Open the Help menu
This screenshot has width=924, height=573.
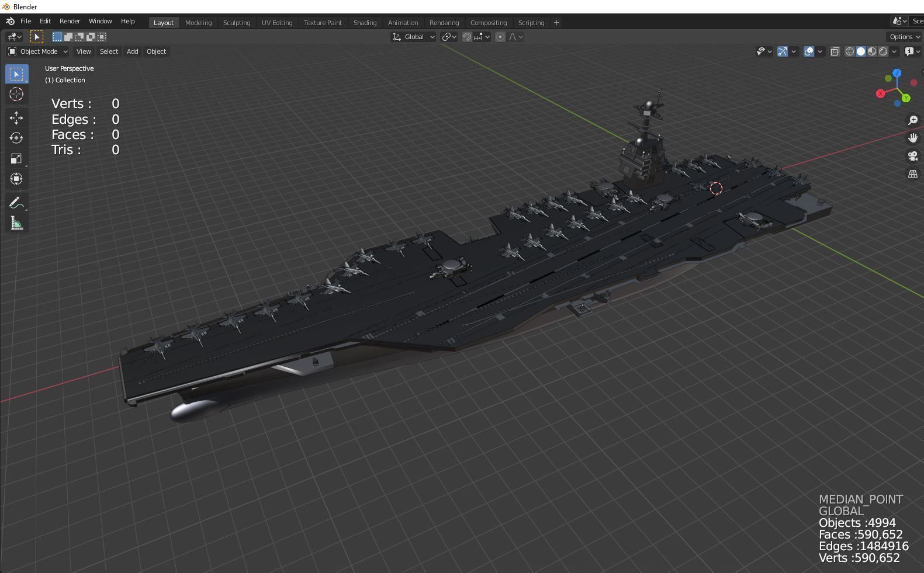(x=128, y=21)
